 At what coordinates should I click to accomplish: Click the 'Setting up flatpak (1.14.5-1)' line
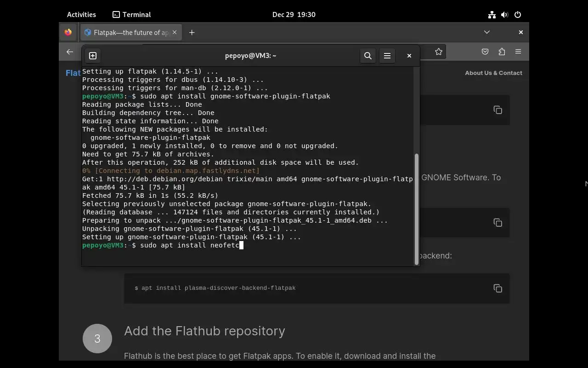coord(150,71)
